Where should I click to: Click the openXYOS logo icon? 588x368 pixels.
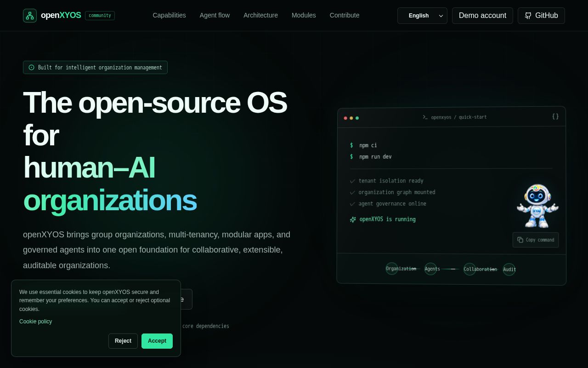(x=30, y=16)
